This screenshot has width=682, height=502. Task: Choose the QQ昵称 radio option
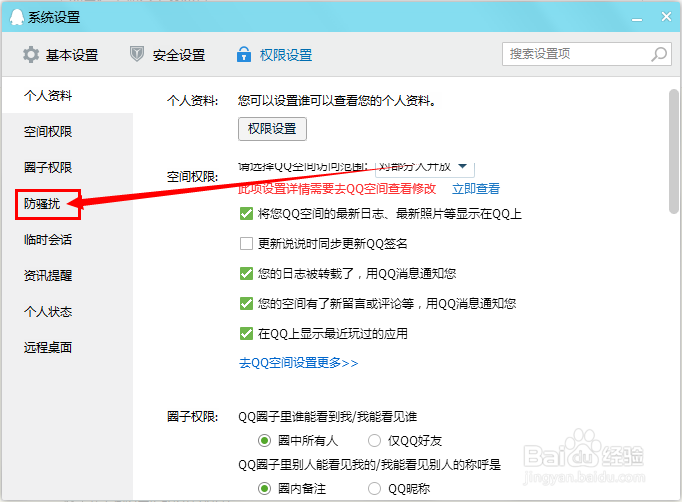tap(374, 489)
